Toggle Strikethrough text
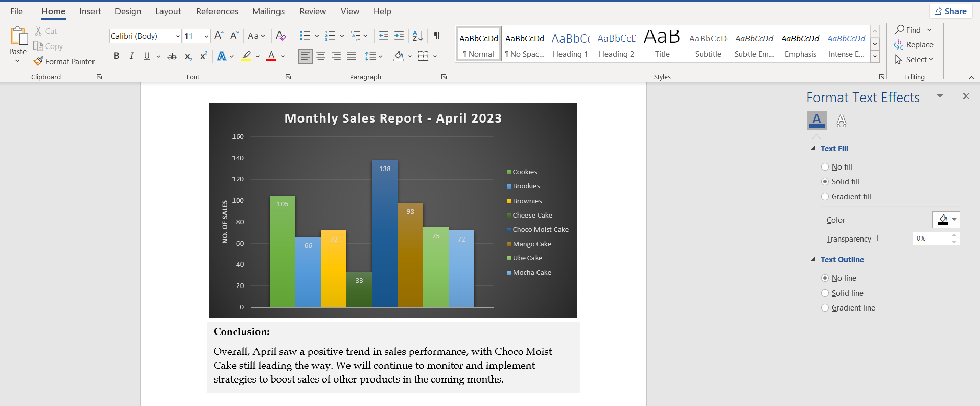This screenshot has width=980, height=406. [172, 56]
